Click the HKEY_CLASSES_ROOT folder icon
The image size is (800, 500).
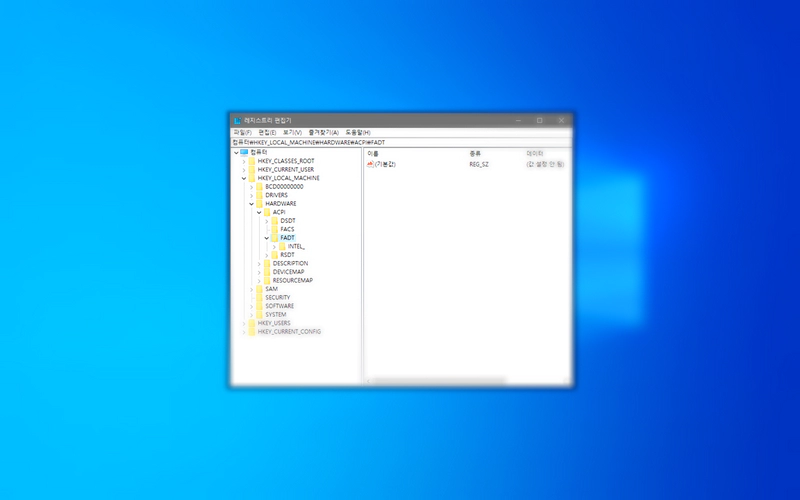click(x=252, y=161)
